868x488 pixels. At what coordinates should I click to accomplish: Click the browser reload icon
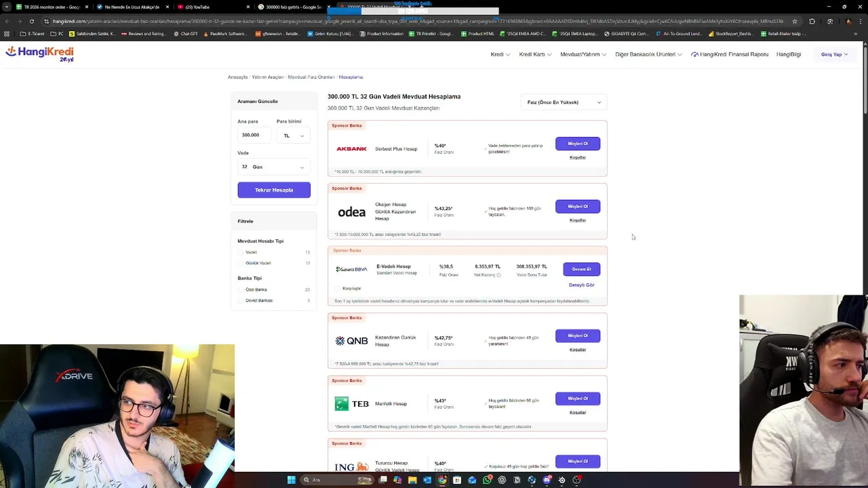[x=31, y=21]
